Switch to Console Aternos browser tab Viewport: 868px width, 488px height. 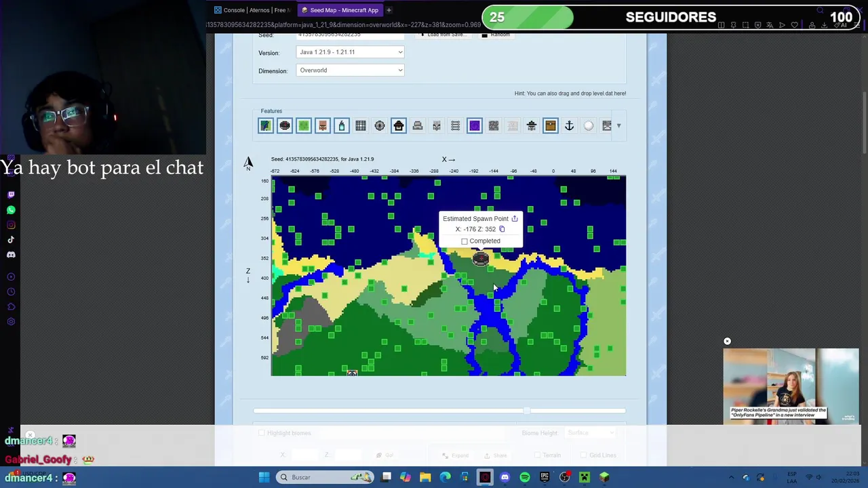252,10
